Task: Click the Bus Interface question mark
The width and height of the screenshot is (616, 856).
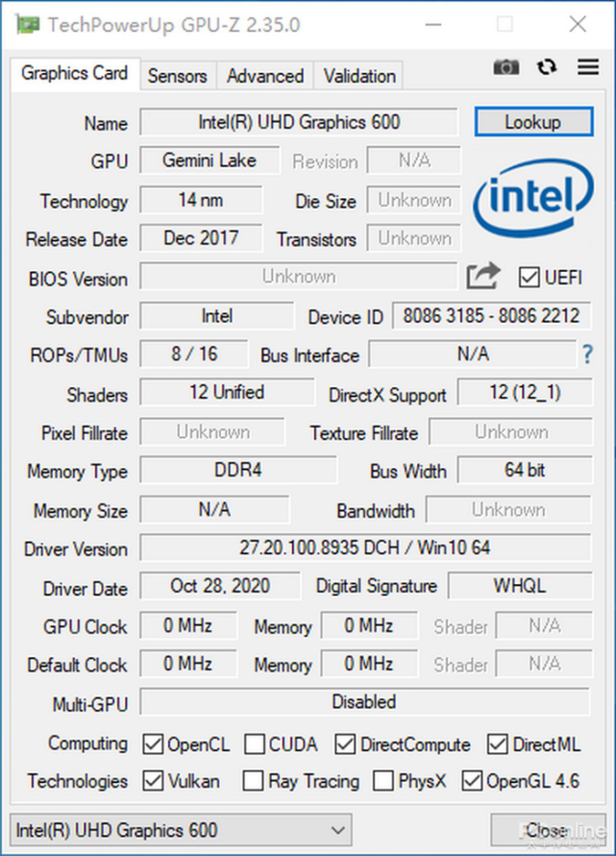Action: (587, 355)
